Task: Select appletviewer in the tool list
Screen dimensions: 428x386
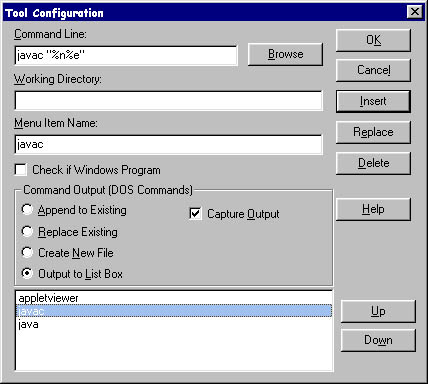Action: pyautogui.click(x=174, y=298)
